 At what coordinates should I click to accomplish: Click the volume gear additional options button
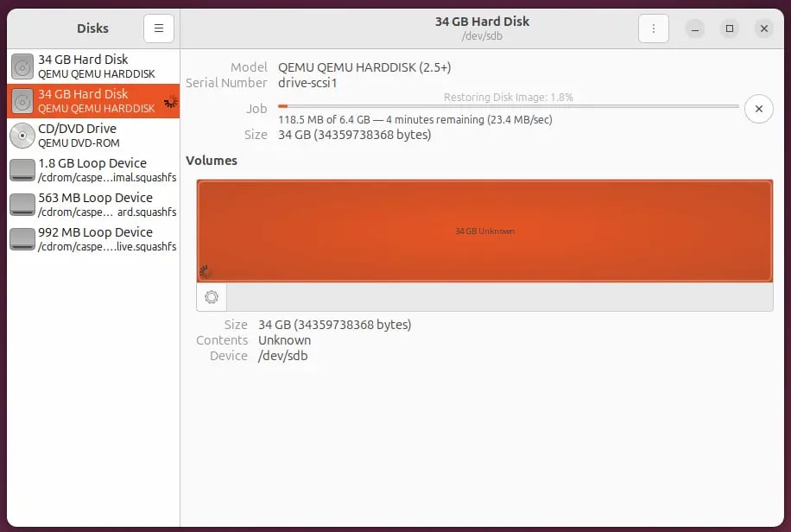[x=212, y=297]
